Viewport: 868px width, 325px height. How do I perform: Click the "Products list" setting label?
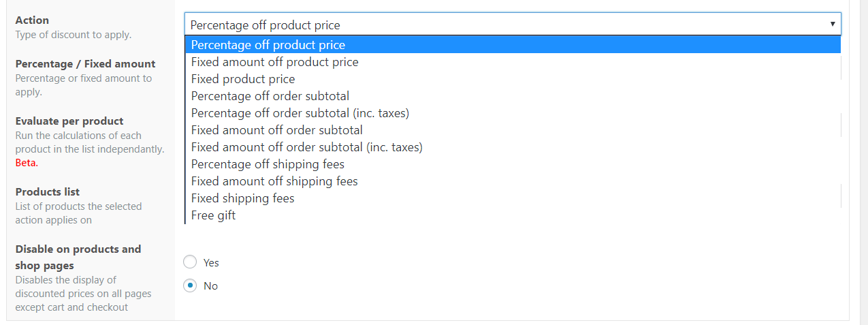click(48, 192)
